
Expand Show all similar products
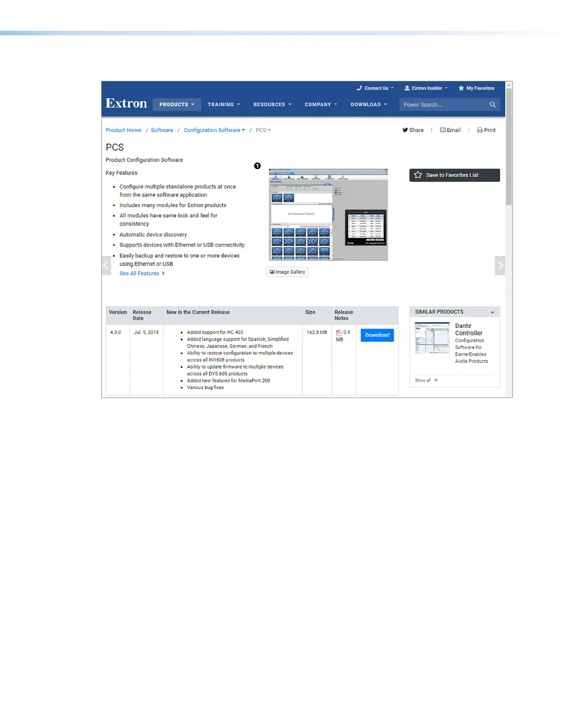426,380
